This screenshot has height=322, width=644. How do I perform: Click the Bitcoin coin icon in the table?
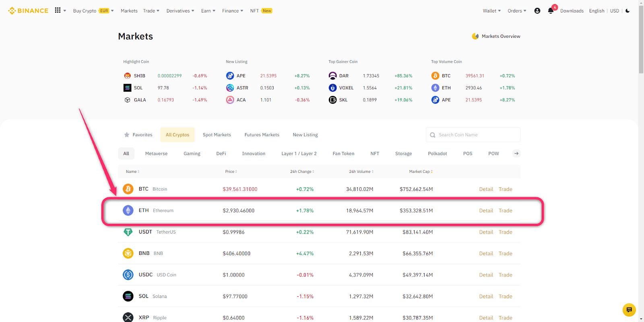(128, 189)
